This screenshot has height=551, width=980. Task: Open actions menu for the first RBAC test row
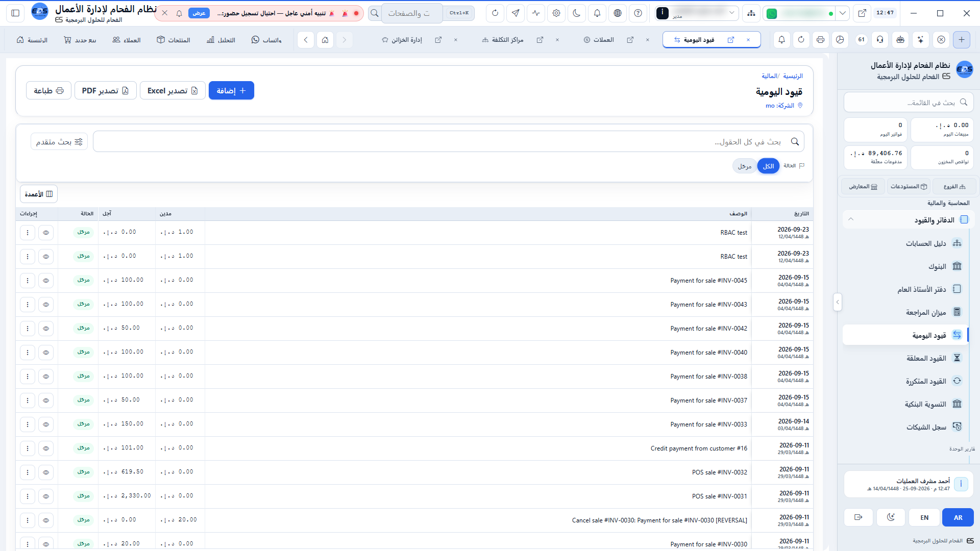(x=28, y=233)
